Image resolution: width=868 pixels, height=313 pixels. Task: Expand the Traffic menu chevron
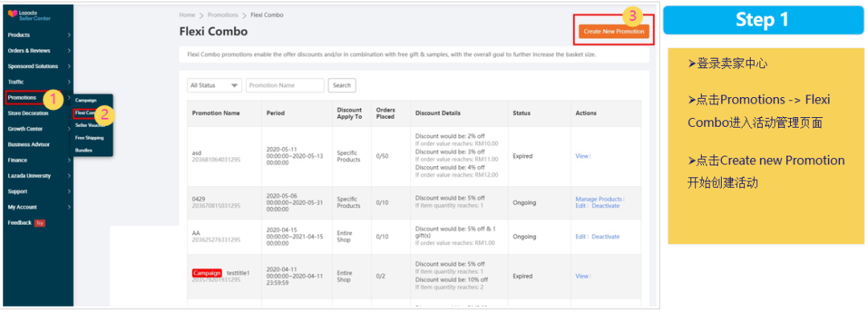68,82
